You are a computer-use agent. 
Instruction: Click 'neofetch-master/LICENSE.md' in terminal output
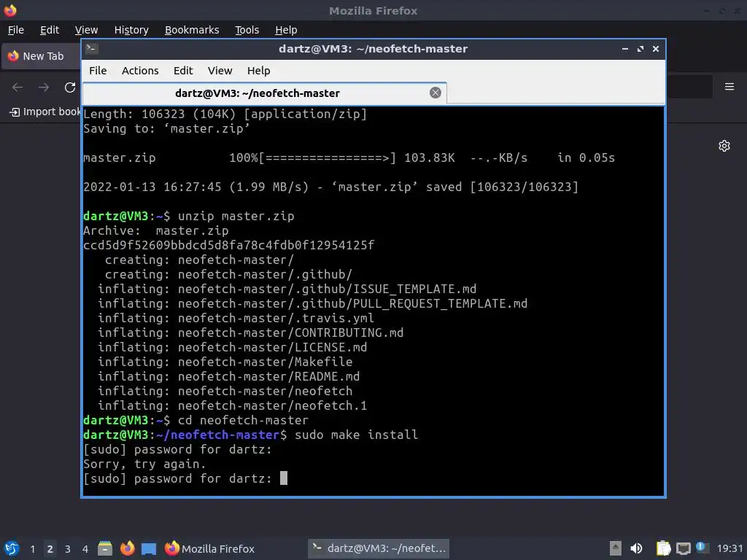coord(273,348)
